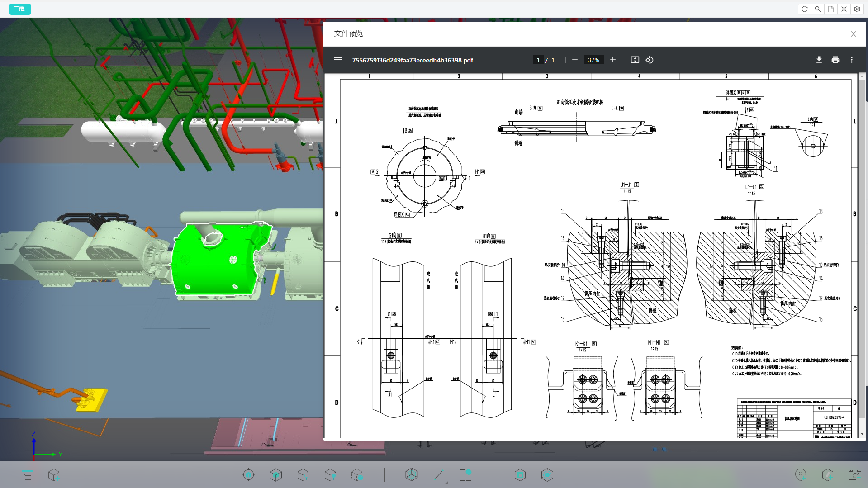Viewport: 868px width, 488px height.
Task: Take a snapshot with the camera icon
Action: (854, 475)
